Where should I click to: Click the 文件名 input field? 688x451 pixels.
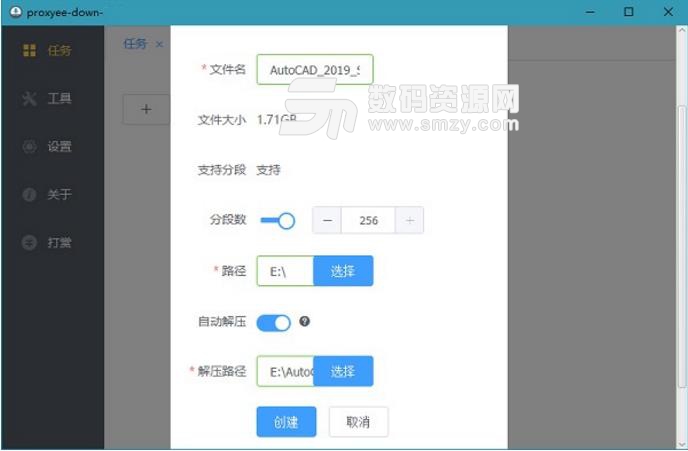(x=315, y=69)
